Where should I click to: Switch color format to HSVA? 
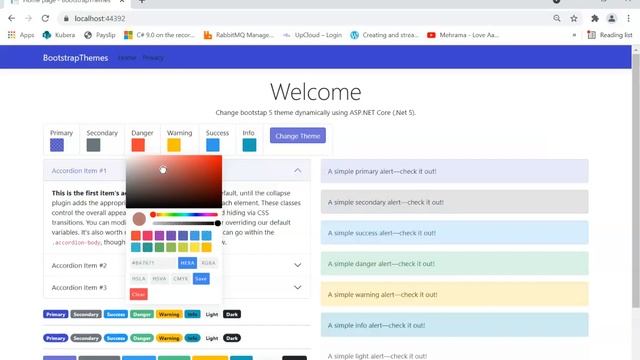(x=159, y=278)
